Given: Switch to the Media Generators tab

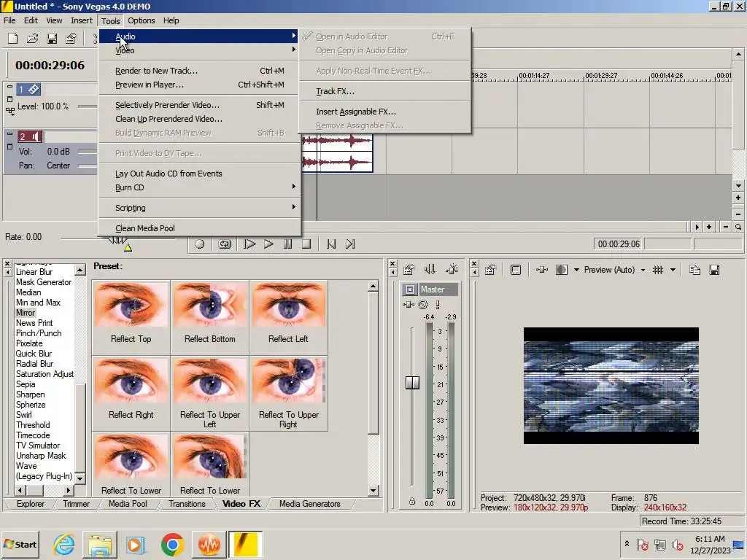Looking at the screenshot, I should pos(309,504).
